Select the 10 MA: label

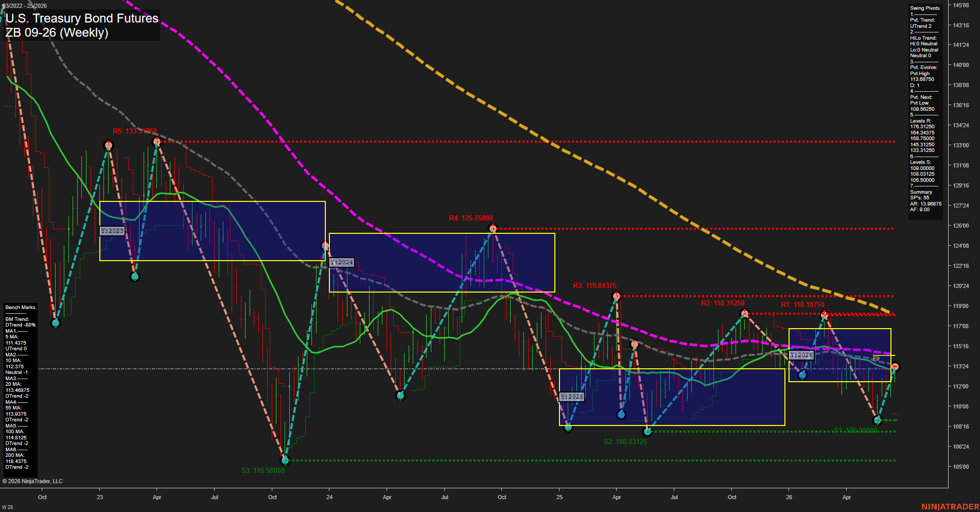tap(13, 361)
